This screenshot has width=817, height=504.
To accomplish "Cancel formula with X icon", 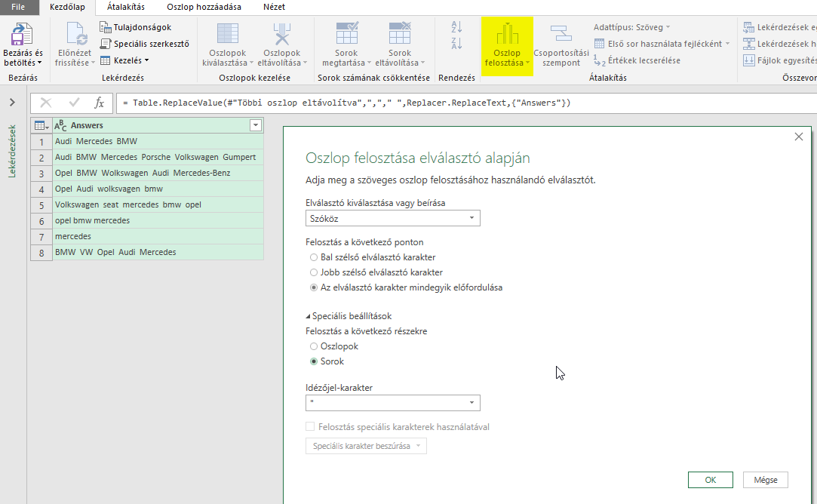I will tap(46, 103).
